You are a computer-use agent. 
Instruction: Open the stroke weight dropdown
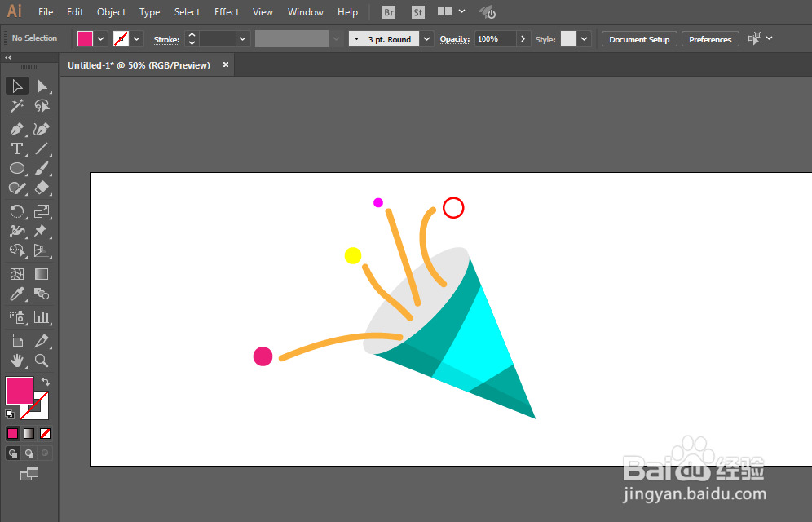pos(242,39)
